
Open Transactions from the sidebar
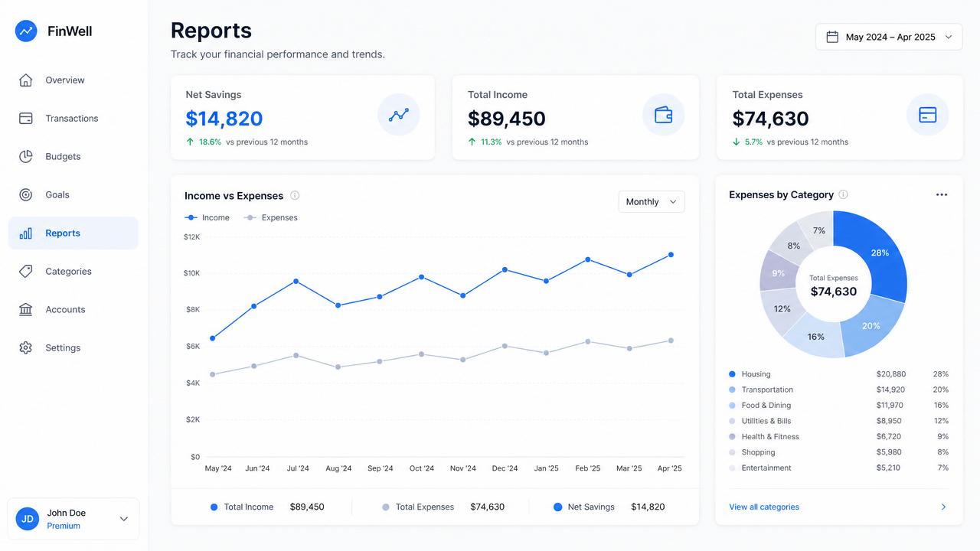click(73, 119)
